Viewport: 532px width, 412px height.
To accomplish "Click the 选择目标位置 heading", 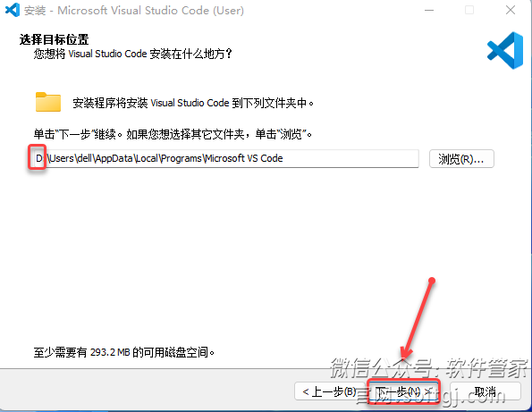I will pos(54,39).
